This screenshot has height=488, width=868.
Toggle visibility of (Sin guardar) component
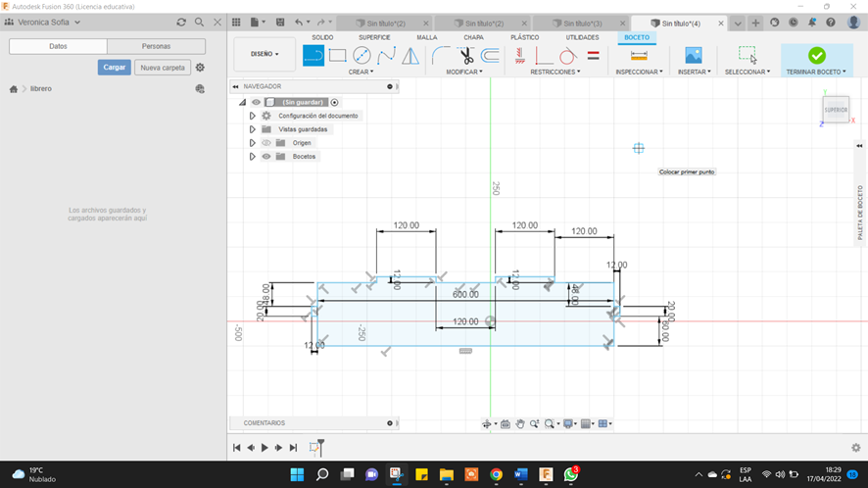click(256, 102)
